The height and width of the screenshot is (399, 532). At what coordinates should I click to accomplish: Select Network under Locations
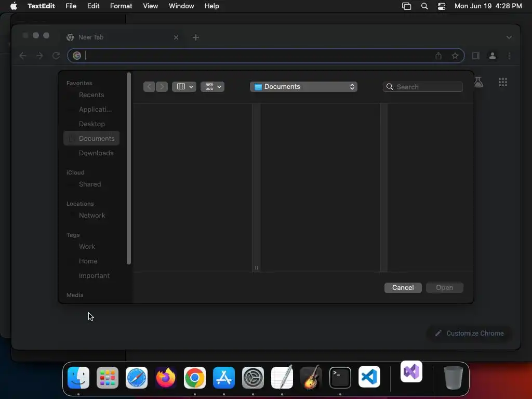tap(91, 216)
